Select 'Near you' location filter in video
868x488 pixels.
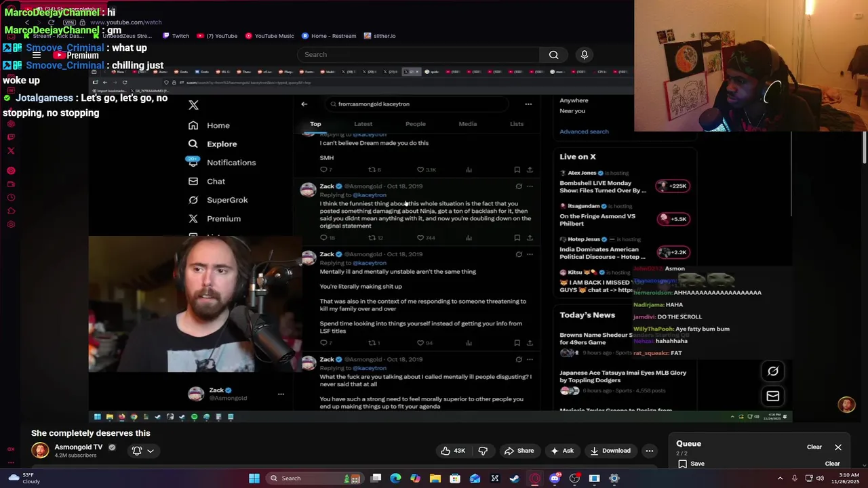tap(572, 110)
